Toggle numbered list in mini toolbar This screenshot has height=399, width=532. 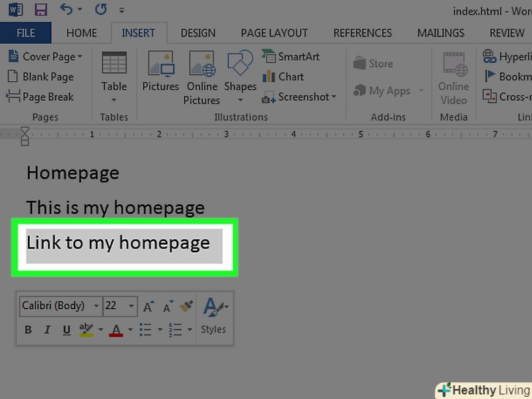tap(175, 330)
